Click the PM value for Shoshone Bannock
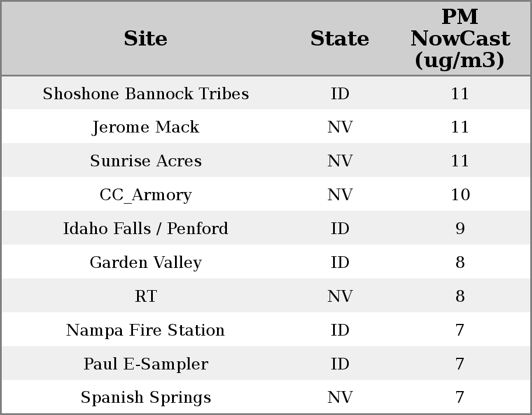Screen dimensions: 532x415 [460, 94]
